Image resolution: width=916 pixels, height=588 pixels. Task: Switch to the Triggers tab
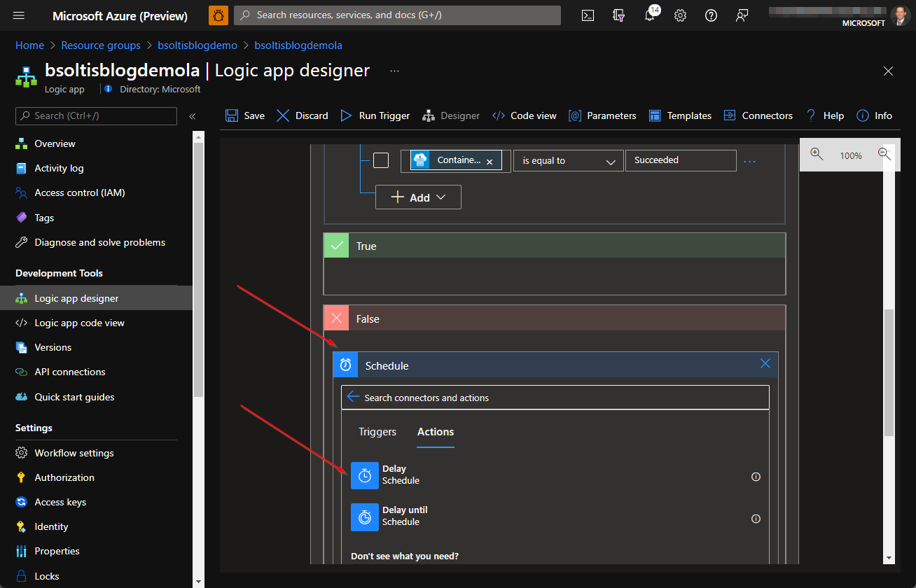pos(377,432)
